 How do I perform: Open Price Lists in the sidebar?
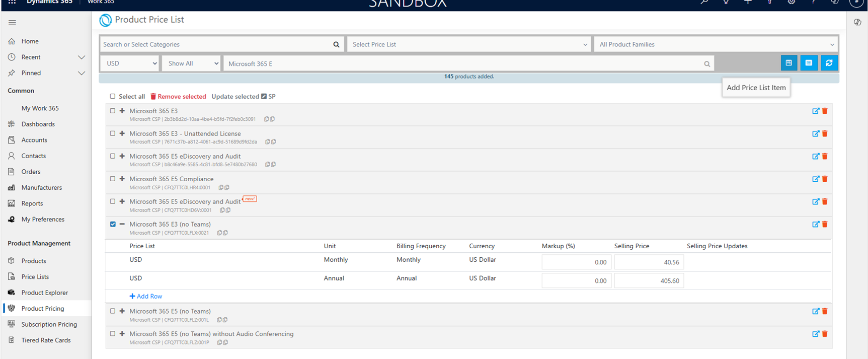pos(35,277)
